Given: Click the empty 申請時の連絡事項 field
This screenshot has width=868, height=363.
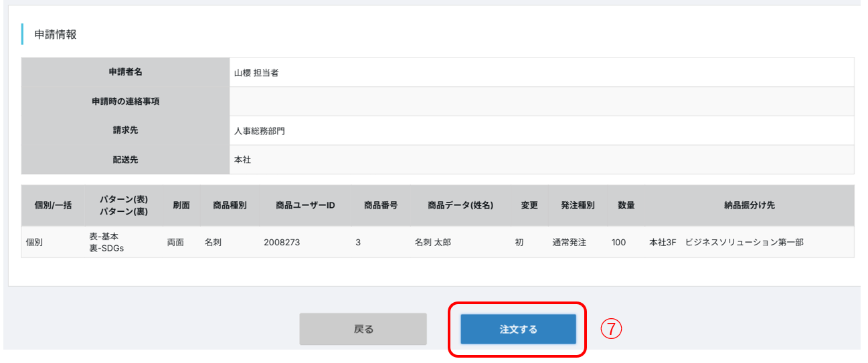Looking at the screenshot, I should pos(541,102).
